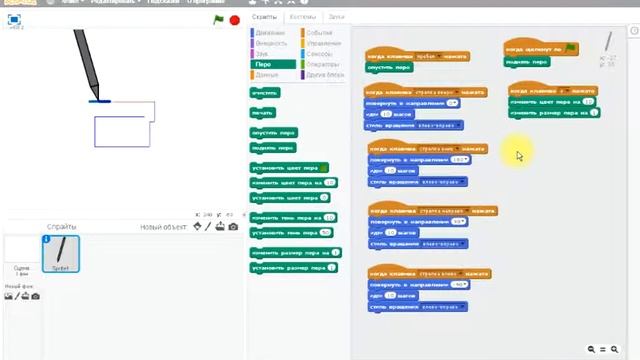Image resolution: width=640 pixels, height=360 pixels.
Task: Zoom out the scripts area
Action: [x=591, y=349]
